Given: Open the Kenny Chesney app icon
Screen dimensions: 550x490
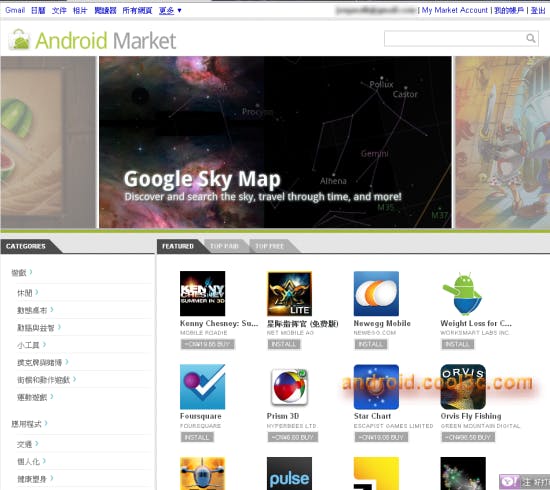Looking at the screenshot, I should (x=202, y=293).
